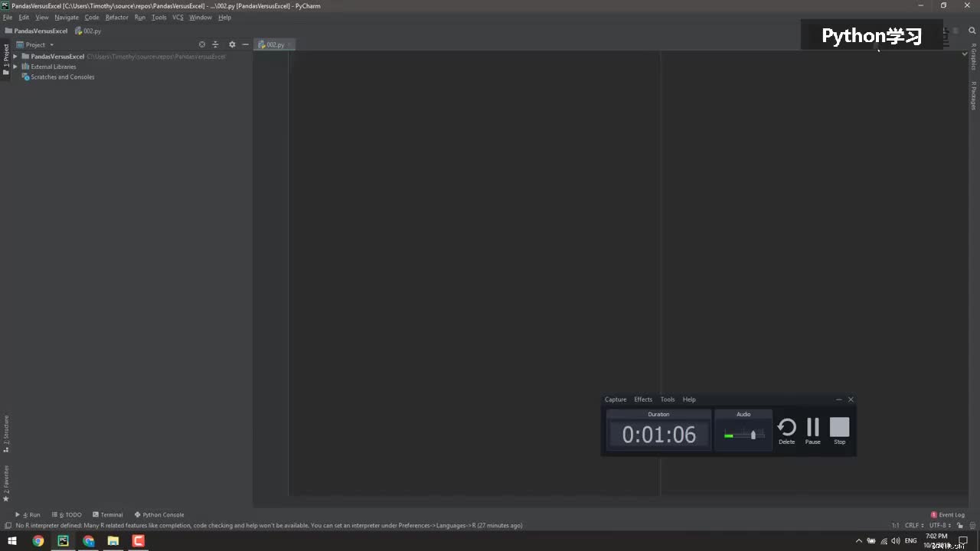Open the Windows notification center icon
This screenshot has height=551, width=980.
(964, 541)
